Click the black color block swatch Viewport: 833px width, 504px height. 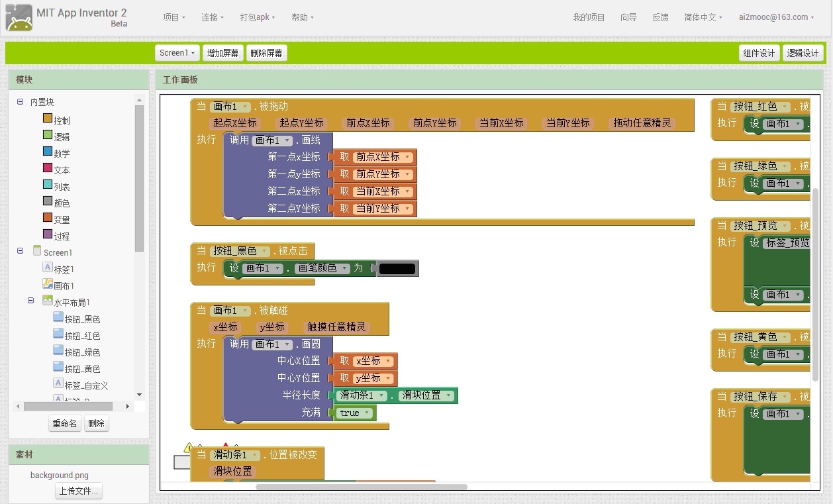pos(398,268)
